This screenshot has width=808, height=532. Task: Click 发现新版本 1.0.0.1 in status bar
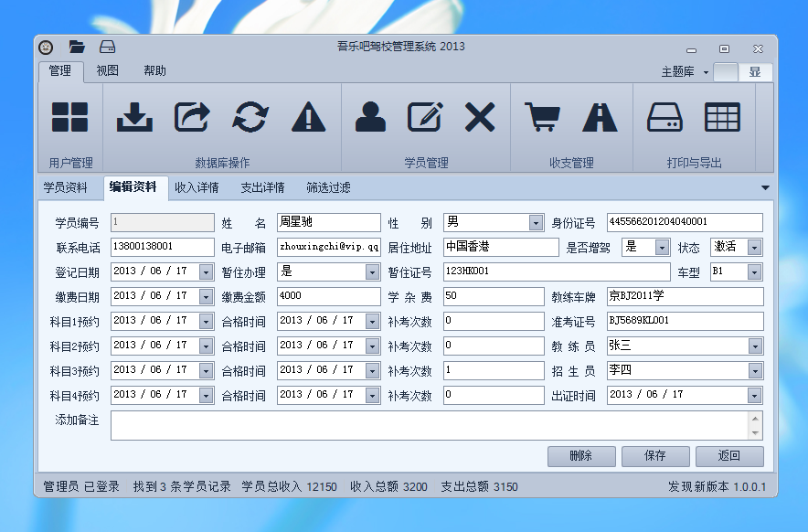(x=717, y=486)
